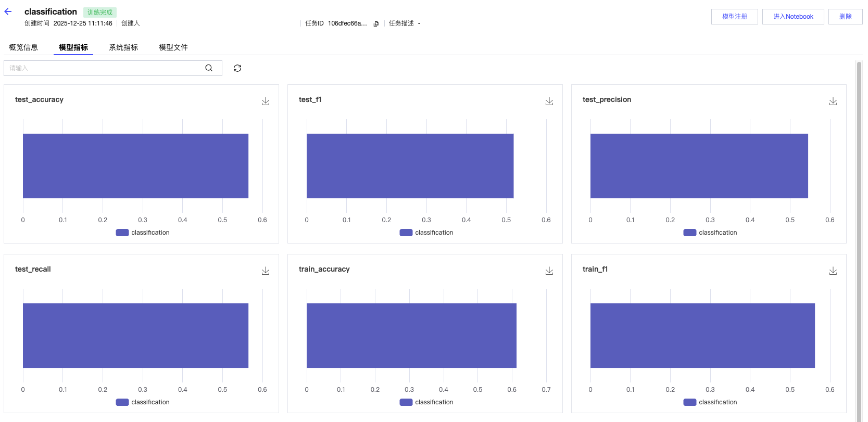Open the 模型文件 tab

click(x=173, y=47)
